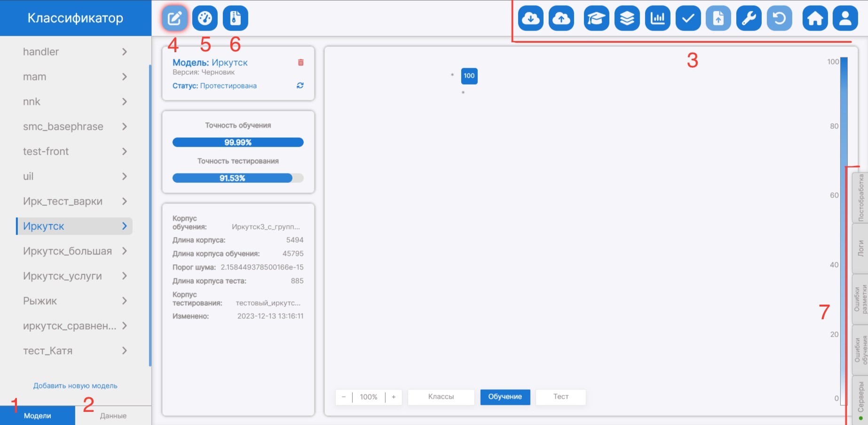This screenshot has height=425, width=868.
Task: Start training with graduation cap icon
Action: tap(596, 18)
